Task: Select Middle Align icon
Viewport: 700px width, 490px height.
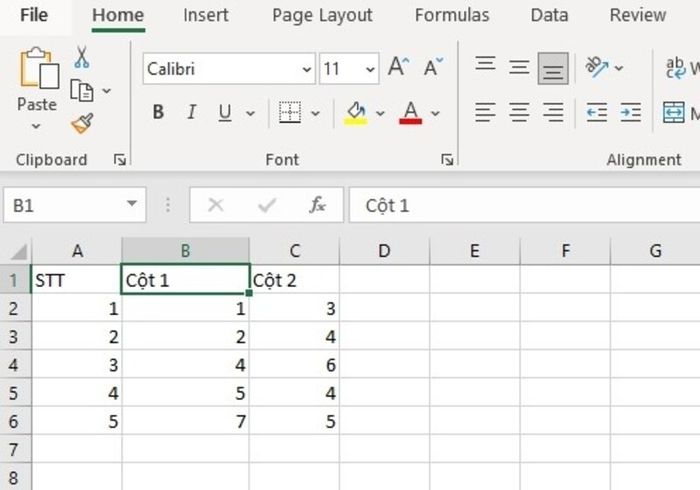Action: [519, 68]
